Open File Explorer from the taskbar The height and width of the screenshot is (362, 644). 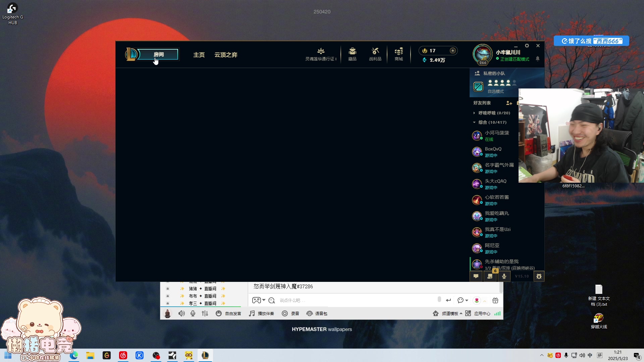point(90,355)
